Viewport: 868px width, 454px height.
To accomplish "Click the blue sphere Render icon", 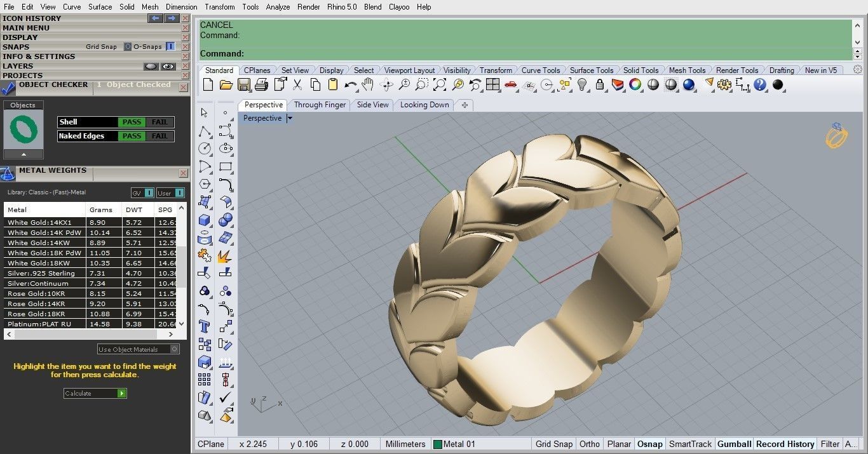I will (x=688, y=84).
